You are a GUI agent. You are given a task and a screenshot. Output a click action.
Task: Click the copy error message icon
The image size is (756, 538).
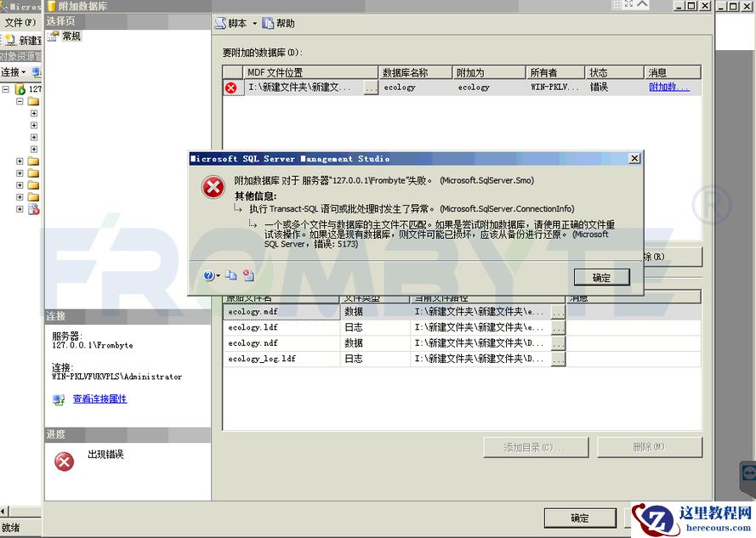click(232, 275)
